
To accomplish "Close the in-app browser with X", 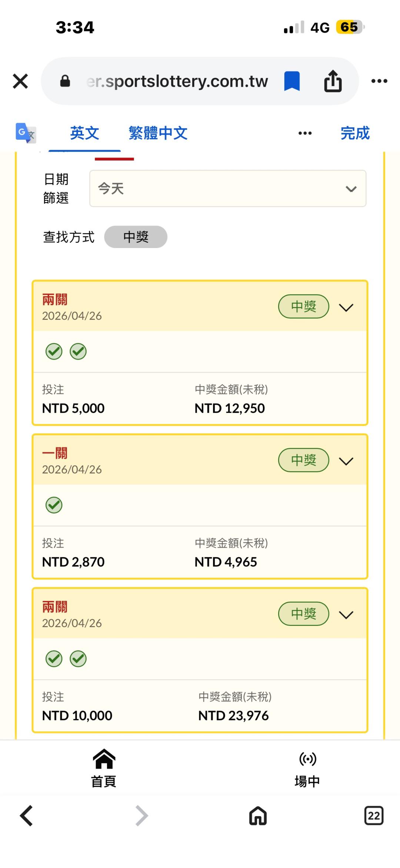I will (20, 81).
